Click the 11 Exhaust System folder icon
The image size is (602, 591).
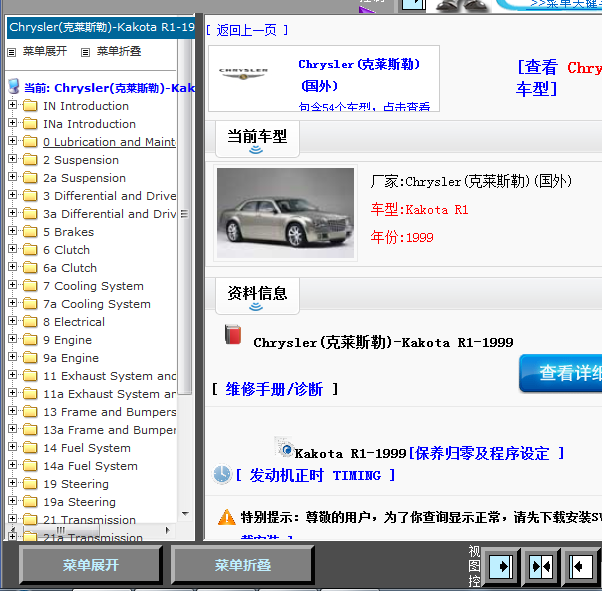30,376
